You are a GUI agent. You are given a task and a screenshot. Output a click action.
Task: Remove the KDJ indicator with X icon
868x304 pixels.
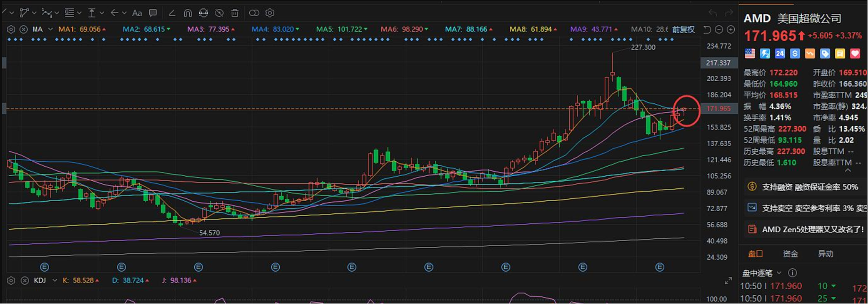25,281
